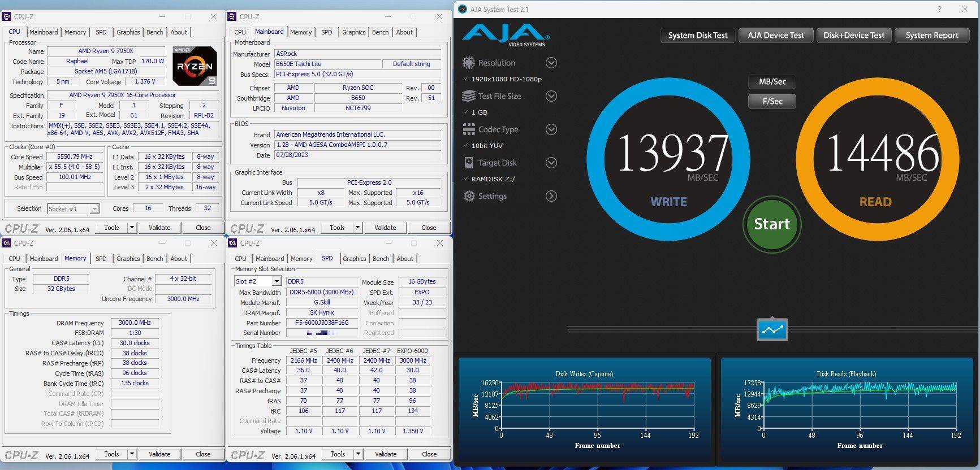980x470 pixels.
Task: Click the Core Speed value 5550.79 MHz
Action: pos(75,156)
